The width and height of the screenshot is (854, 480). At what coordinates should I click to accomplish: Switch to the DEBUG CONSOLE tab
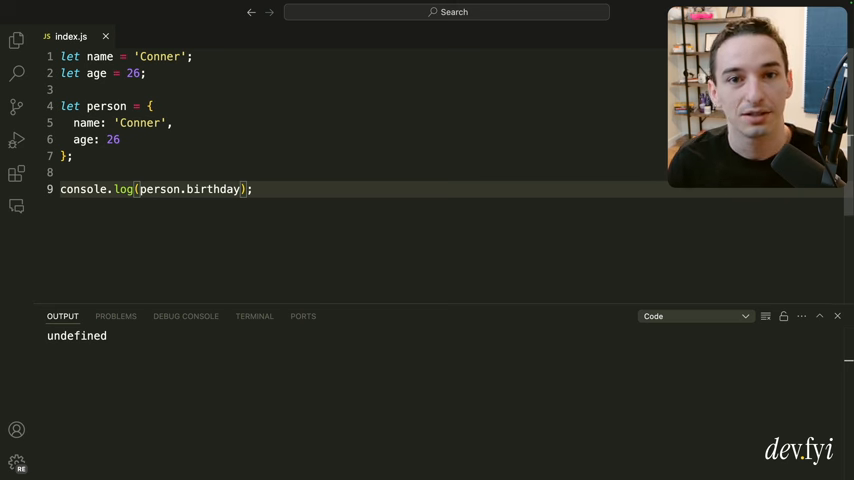coord(186,316)
